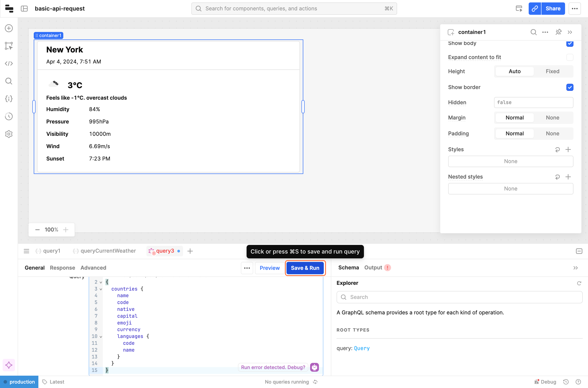This screenshot has height=388, width=588.
Task: Copy the app link icon
Action: click(535, 9)
